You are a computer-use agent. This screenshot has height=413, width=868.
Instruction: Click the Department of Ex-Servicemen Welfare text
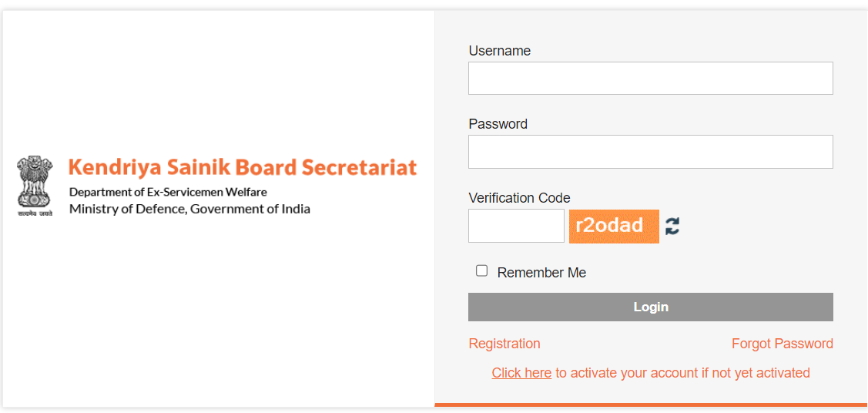[168, 192]
